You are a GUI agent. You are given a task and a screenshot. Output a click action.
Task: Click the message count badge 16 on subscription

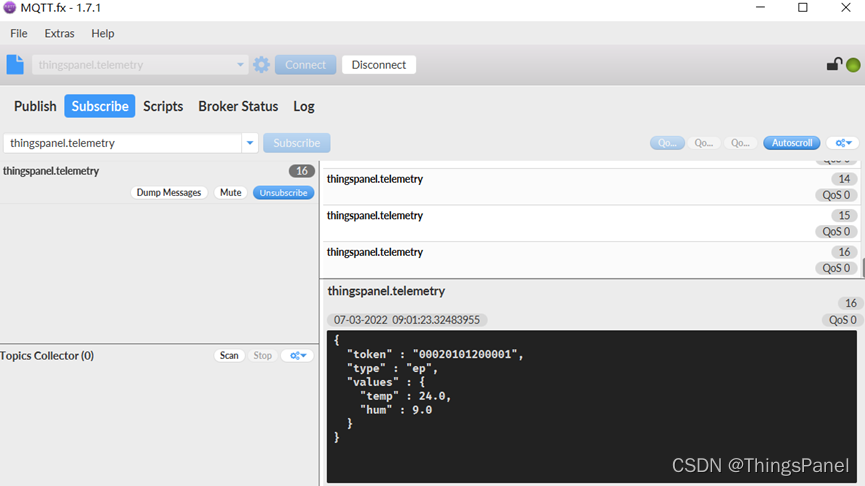pos(302,171)
